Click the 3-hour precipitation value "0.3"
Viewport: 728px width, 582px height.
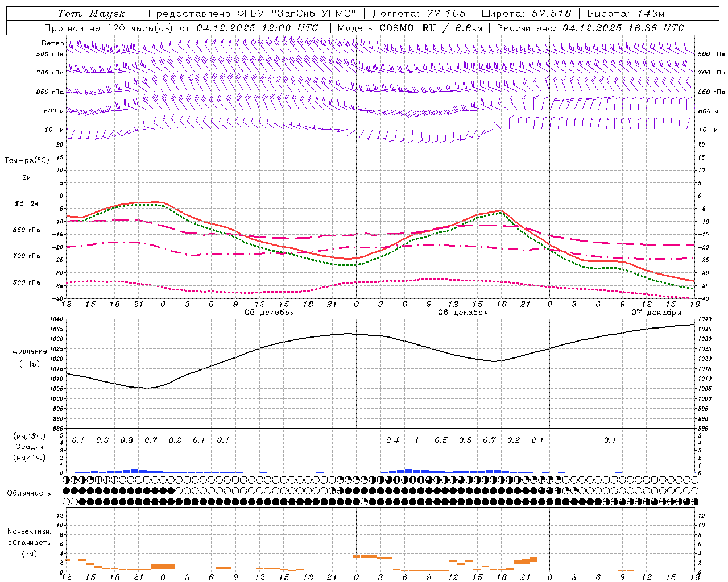(x=102, y=440)
